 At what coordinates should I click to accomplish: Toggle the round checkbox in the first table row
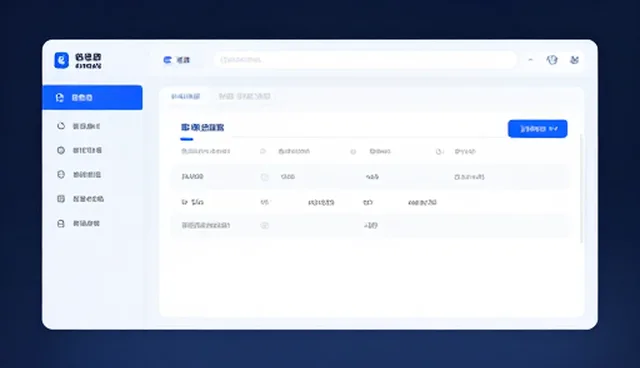(x=264, y=177)
